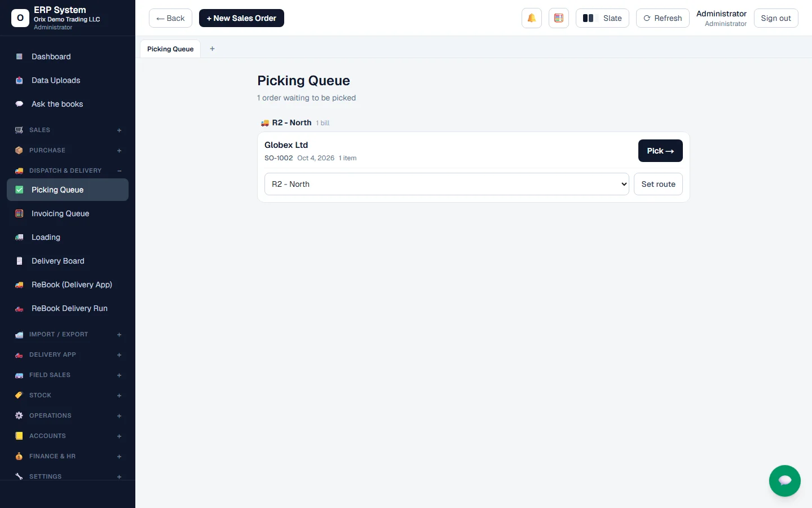
Task: Open Invoicing Queue in sidebar
Action: pos(68,213)
